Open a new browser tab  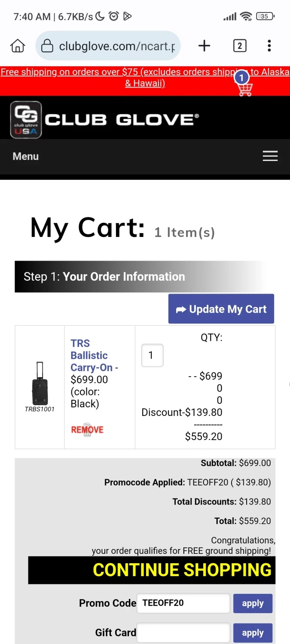click(x=205, y=46)
